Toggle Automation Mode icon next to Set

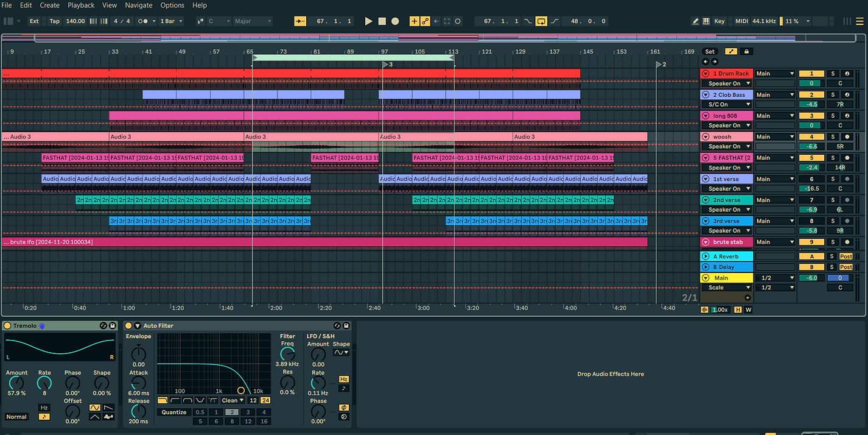tap(731, 52)
